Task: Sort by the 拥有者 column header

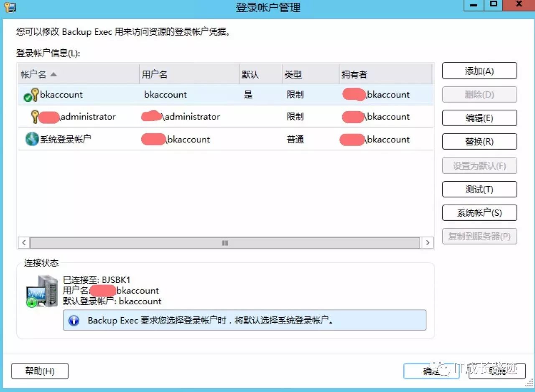Action: coord(385,74)
